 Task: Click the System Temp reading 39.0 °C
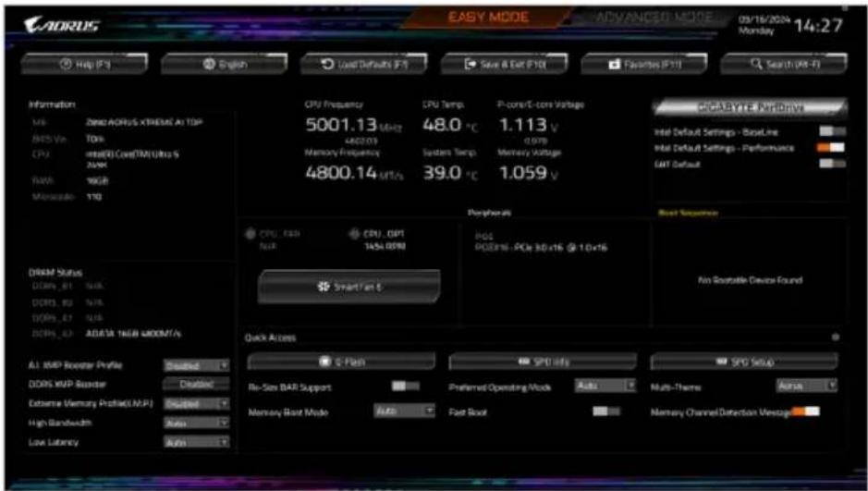pyautogui.click(x=450, y=173)
